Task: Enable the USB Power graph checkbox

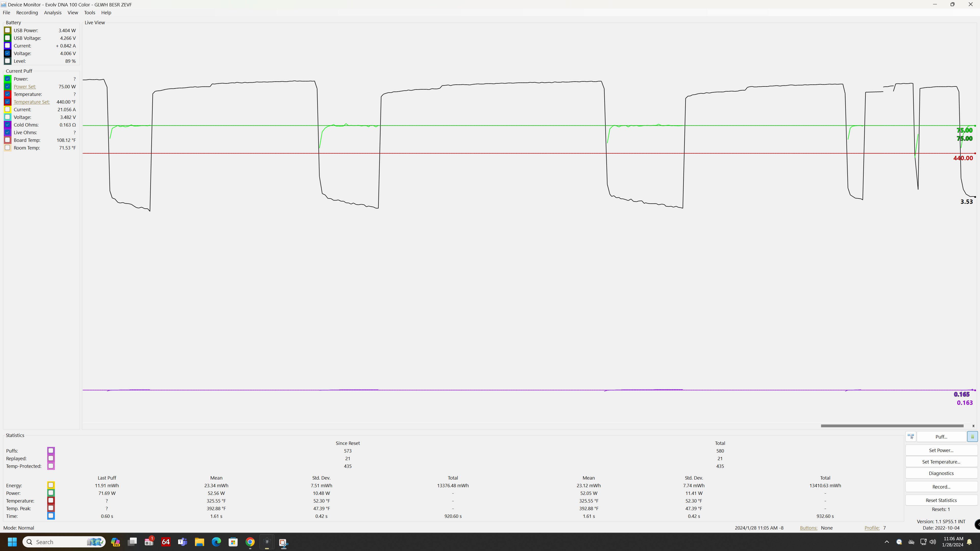Action: pyautogui.click(x=8, y=30)
